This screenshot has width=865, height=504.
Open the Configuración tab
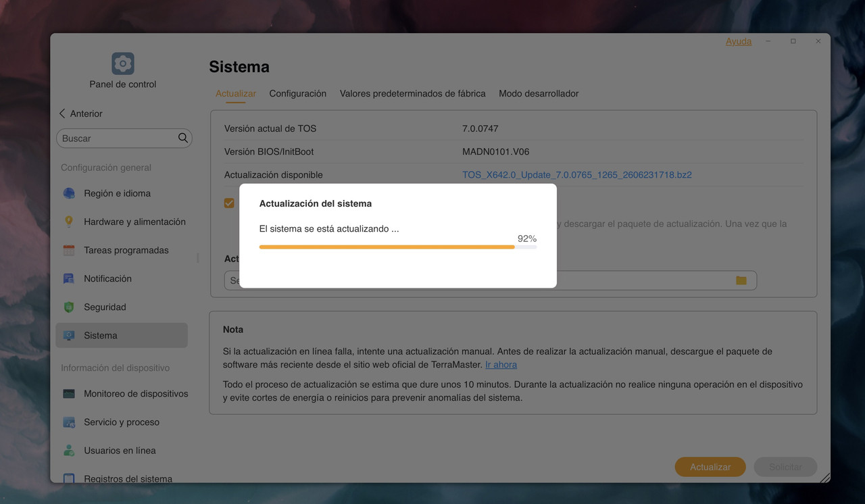click(x=298, y=93)
